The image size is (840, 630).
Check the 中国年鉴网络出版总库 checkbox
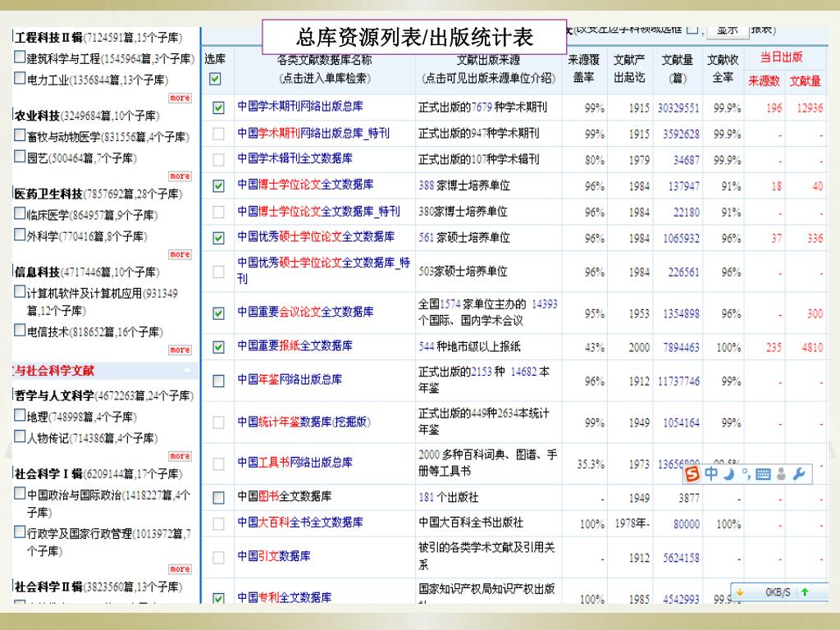tap(218, 381)
